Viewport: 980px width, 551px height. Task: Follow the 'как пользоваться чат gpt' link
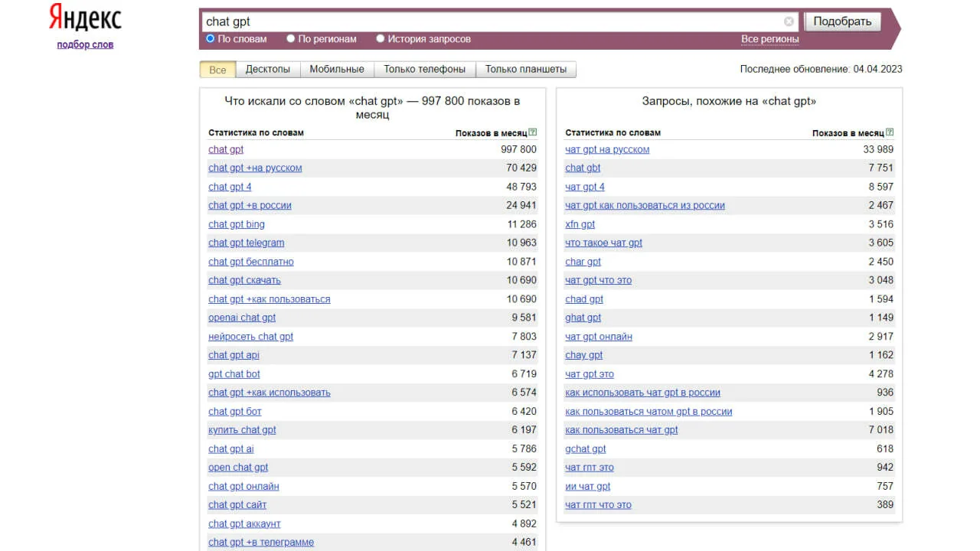pos(622,430)
